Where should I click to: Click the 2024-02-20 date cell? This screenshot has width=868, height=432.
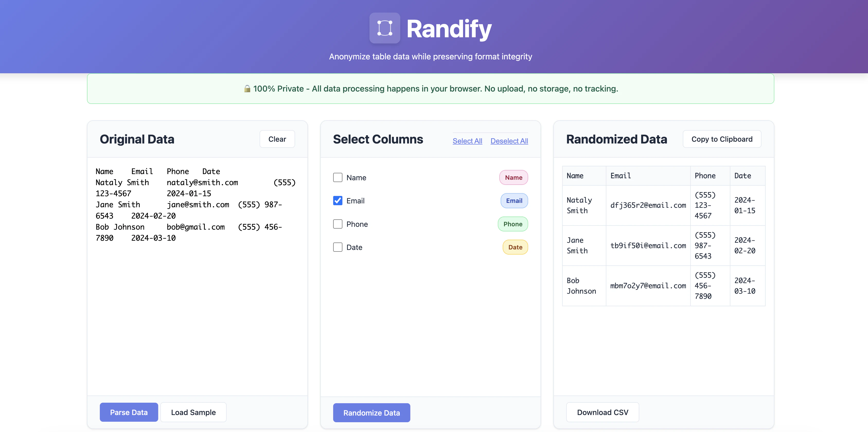coord(747,246)
